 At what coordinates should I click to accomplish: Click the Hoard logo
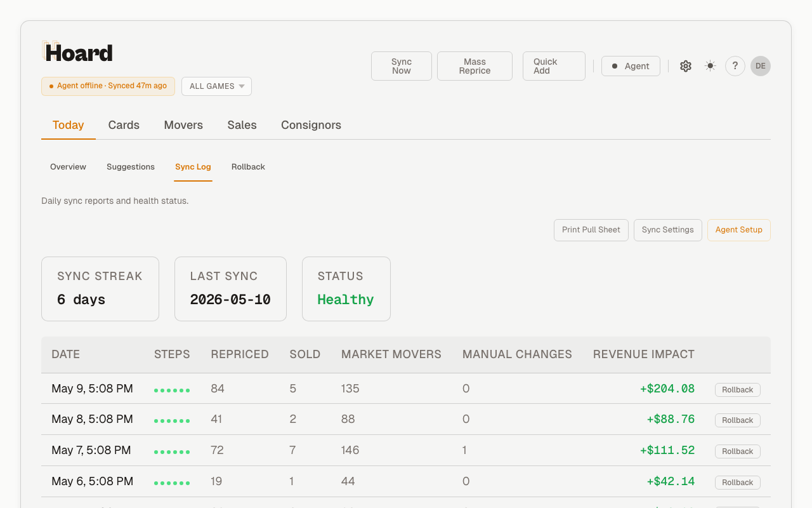(x=77, y=53)
